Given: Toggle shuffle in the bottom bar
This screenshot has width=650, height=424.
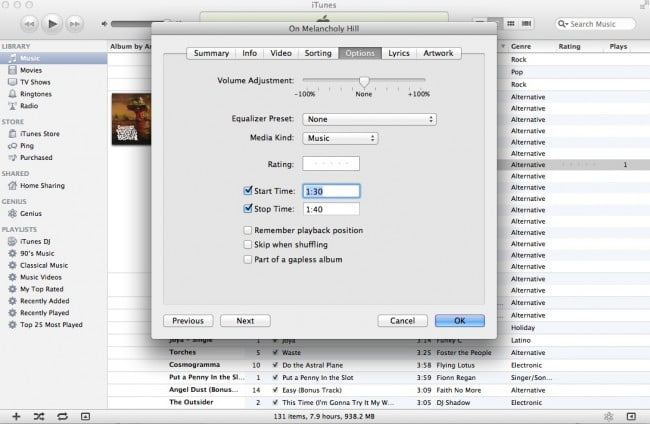Looking at the screenshot, I should pyautogui.click(x=39, y=416).
